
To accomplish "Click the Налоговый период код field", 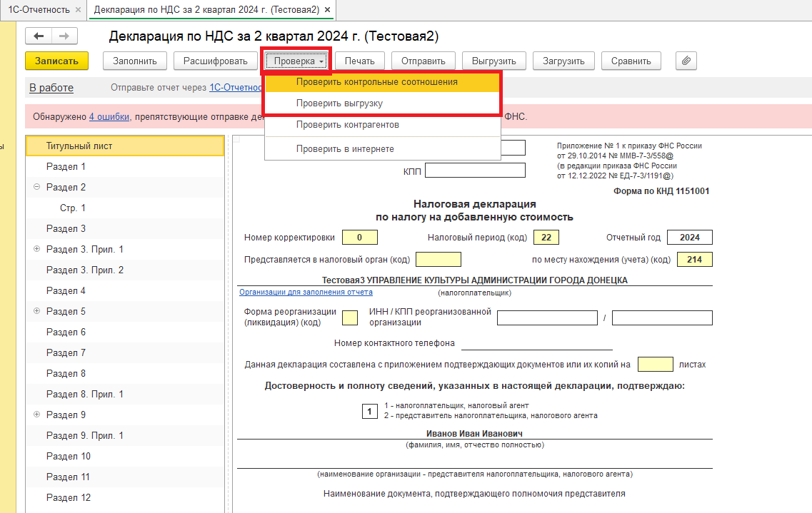I will 546,238.
